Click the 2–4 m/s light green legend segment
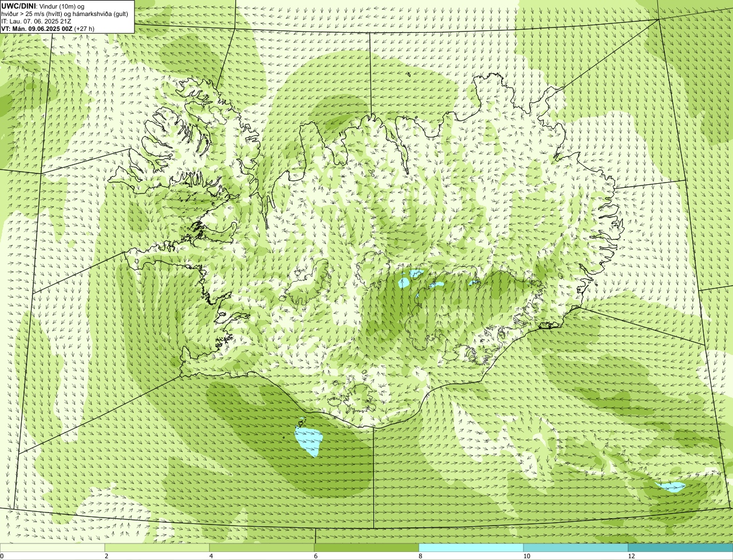This screenshot has height=560, width=733. point(157,547)
